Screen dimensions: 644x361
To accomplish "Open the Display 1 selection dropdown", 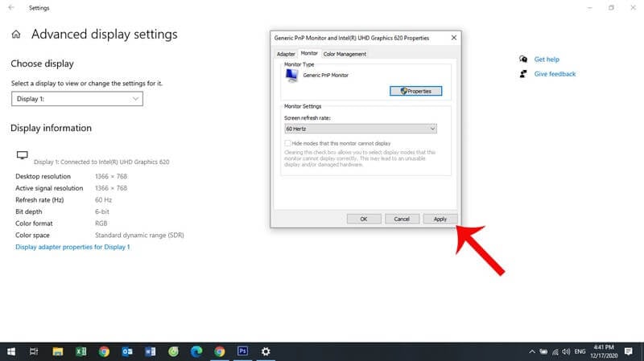I will pos(77,99).
